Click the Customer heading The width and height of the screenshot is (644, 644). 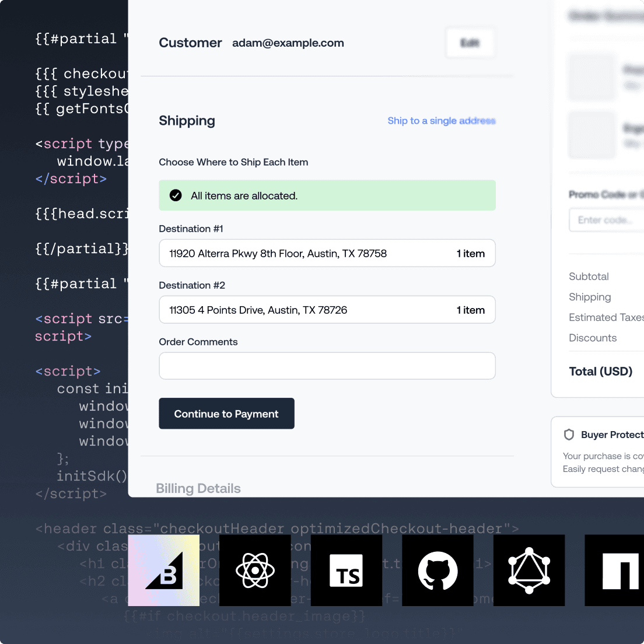(x=190, y=43)
